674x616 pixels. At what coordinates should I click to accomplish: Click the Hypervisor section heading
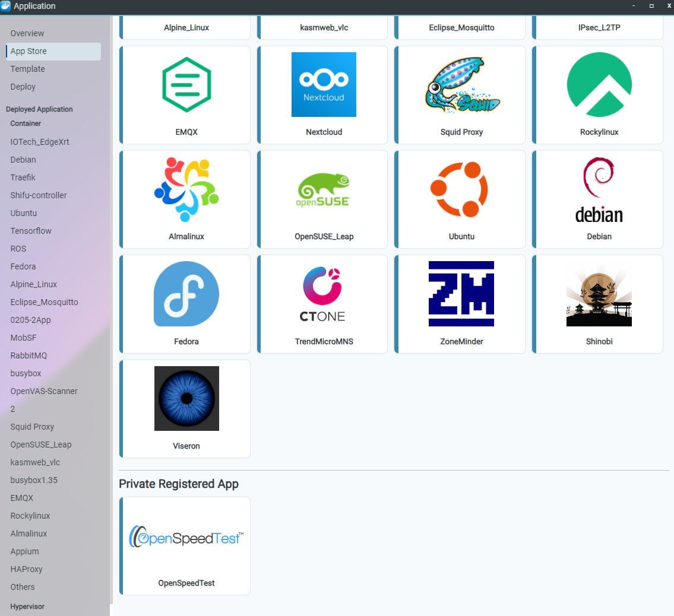(x=27, y=607)
